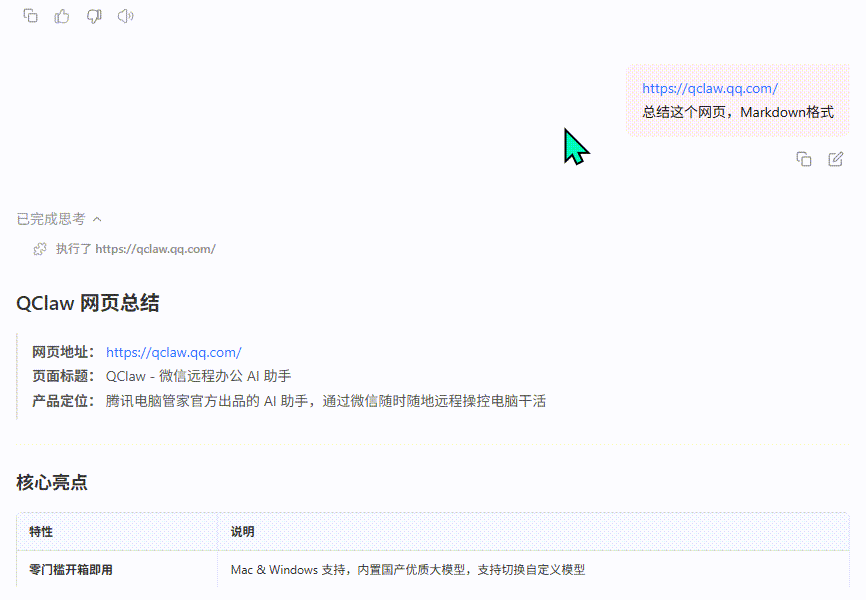
Task: Open the qclaw.qq.com link in user bubble
Action: tap(710, 88)
